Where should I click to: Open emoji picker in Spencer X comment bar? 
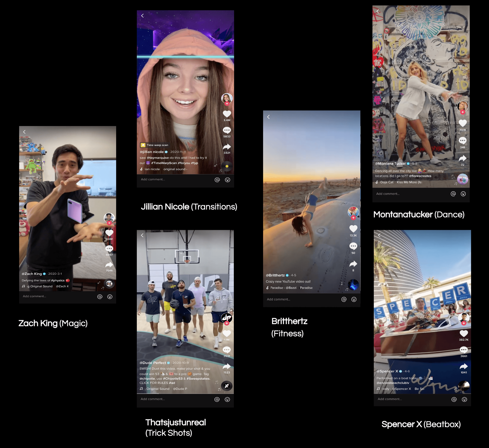coord(464,399)
